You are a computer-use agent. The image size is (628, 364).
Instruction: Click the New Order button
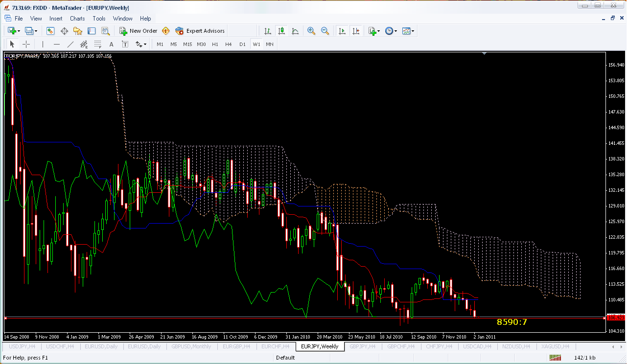[x=138, y=31]
